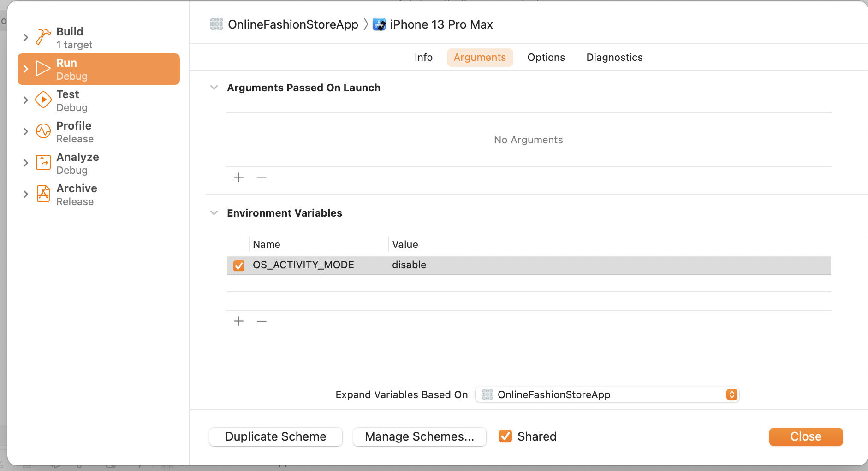Image resolution: width=868 pixels, height=471 pixels.
Task: Uncheck the Shared scheme checkbox
Action: point(505,436)
